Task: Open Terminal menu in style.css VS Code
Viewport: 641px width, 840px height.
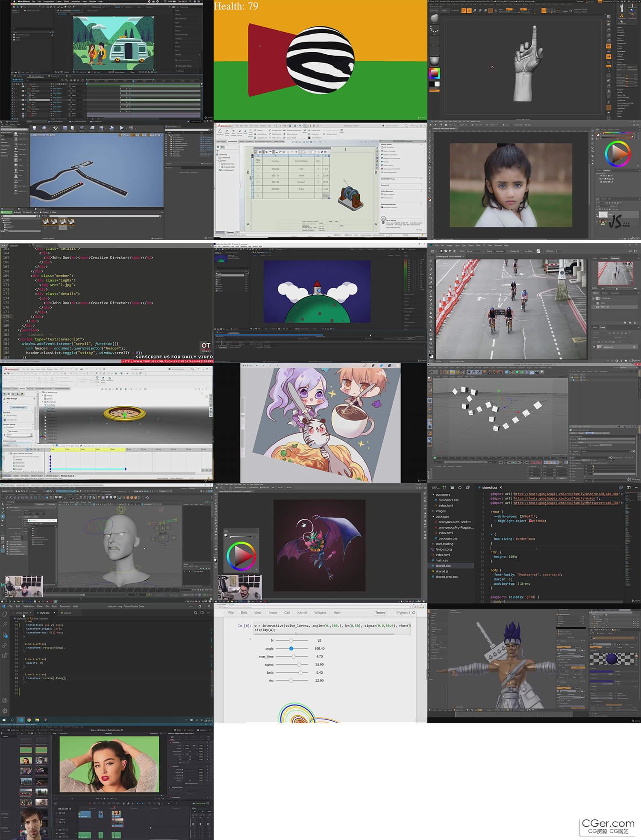Action: 65,606
